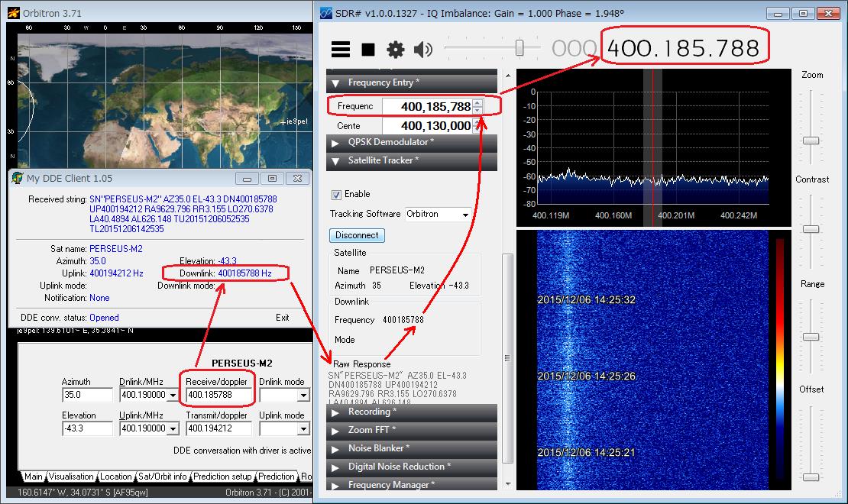Screen dimensions: 848x504
Task: Click the SDR# spectrum analyzer display
Action: (x=653, y=147)
